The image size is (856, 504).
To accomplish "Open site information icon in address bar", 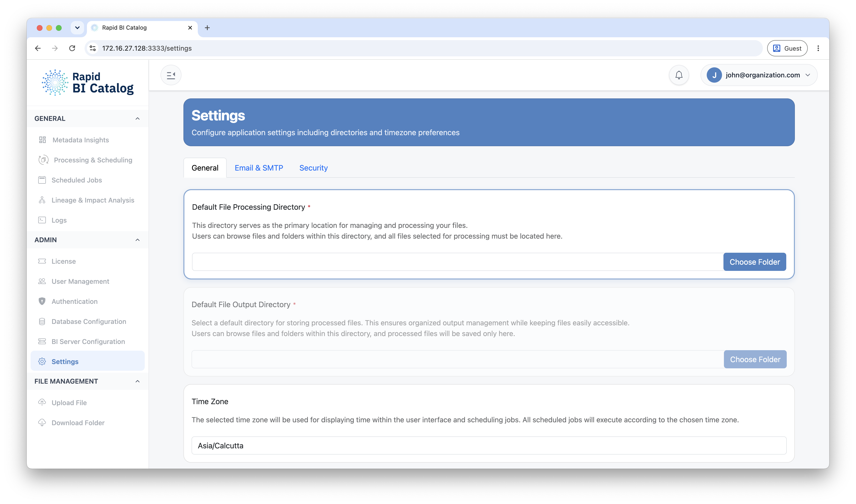I will pos(93,48).
